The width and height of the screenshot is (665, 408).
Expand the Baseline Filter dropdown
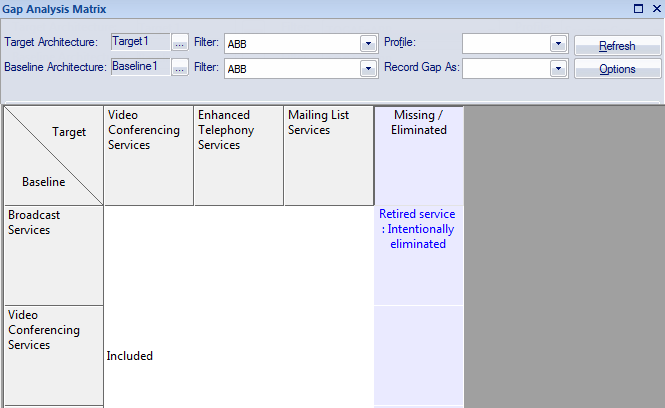click(367, 69)
